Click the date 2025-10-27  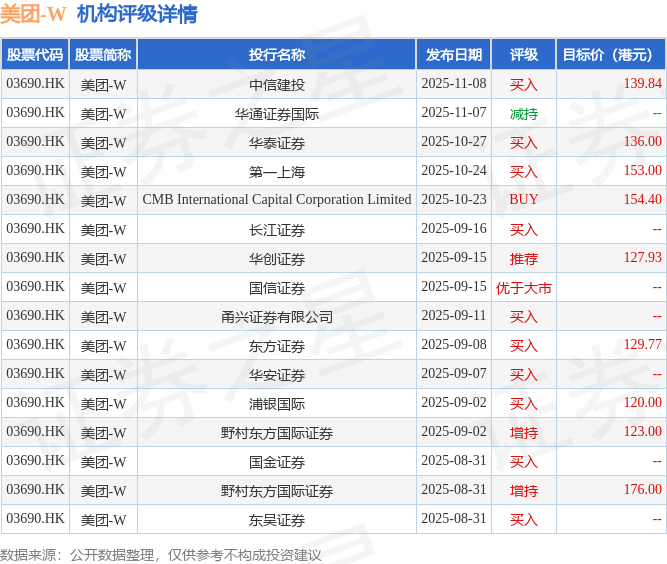[x=454, y=141]
